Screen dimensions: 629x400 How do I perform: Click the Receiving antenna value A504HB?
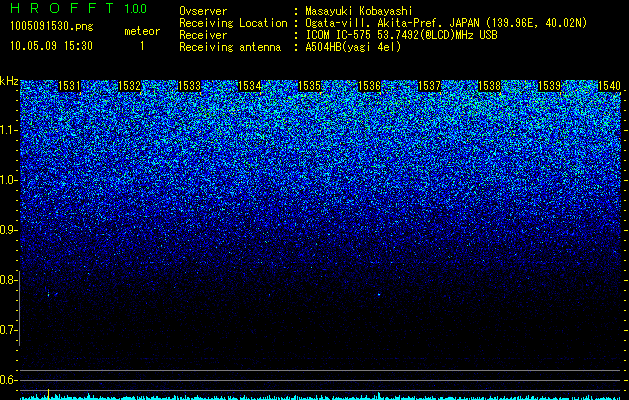pyautogui.click(x=353, y=47)
